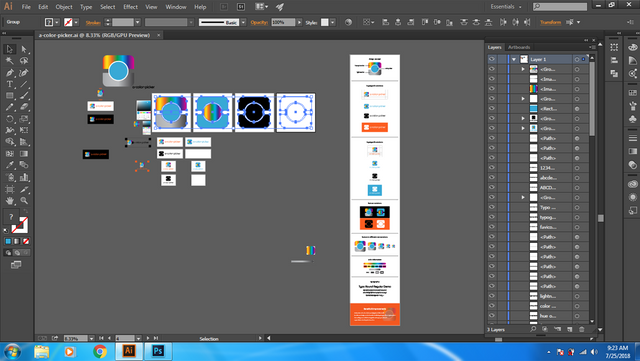Open the Window menu
The height and width of the screenshot is (361, 640).
[176, 7]
